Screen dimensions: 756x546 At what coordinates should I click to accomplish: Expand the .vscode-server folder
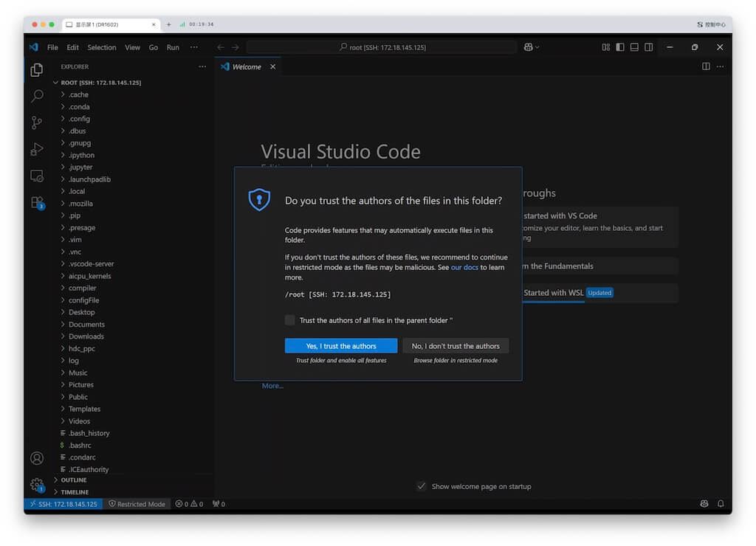pos(91,264)
